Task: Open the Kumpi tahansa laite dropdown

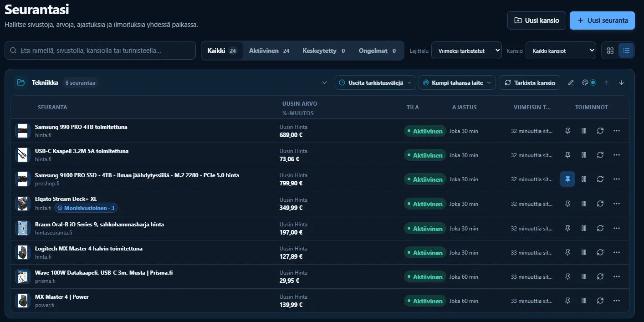Action: (x=457, y=82)
